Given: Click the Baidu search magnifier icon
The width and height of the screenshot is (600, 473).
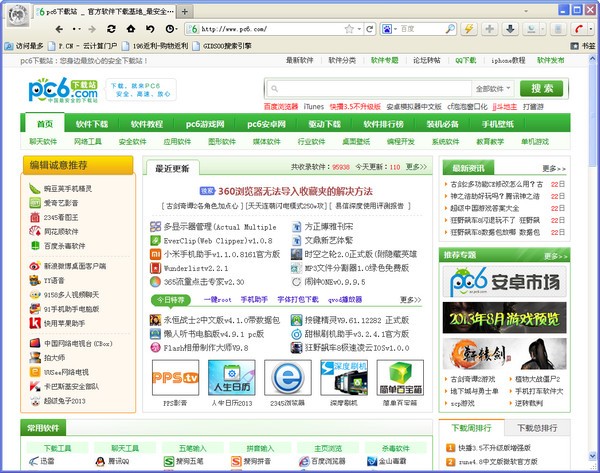Looking at the screenshot, I should [x=450, y=29].
